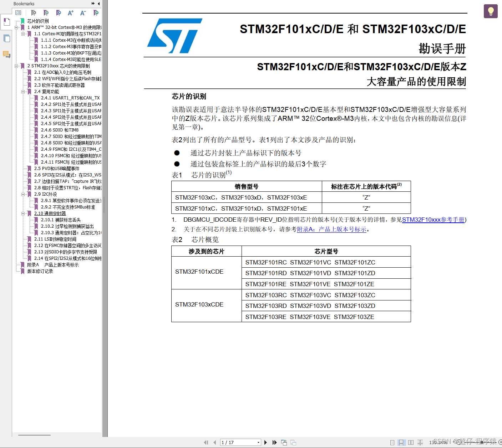The width and height of the screenshot is (502, 448).
Task: Locate the current bookmark
Action: [59, 13]
